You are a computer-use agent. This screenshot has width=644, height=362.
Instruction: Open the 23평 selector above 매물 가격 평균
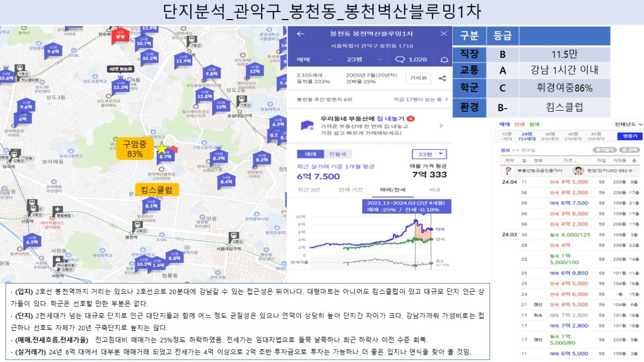point(429,155)
